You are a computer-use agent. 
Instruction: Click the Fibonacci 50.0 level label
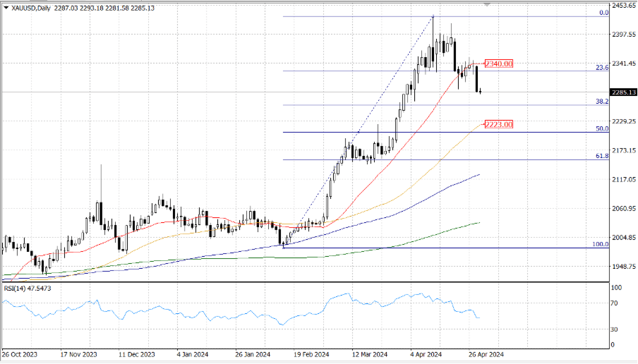(602, 128)
